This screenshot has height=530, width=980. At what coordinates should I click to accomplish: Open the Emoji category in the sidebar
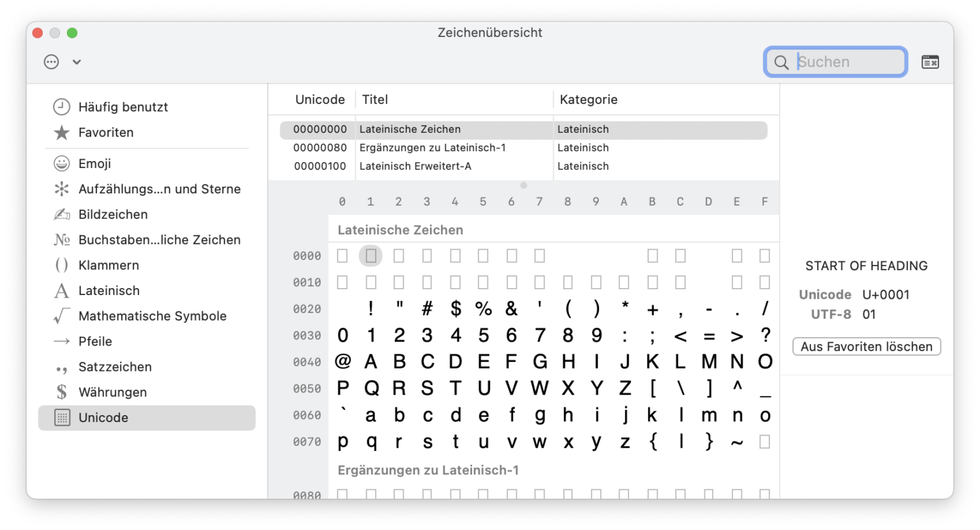(x=95, y=163)
